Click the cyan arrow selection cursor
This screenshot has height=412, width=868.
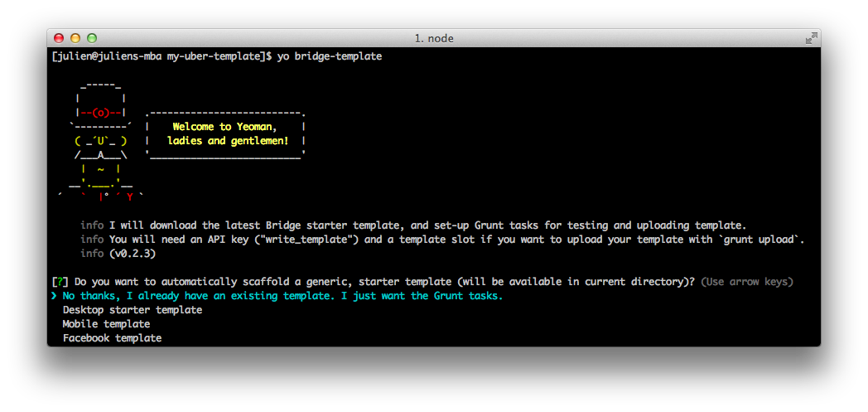pos(54,296)
